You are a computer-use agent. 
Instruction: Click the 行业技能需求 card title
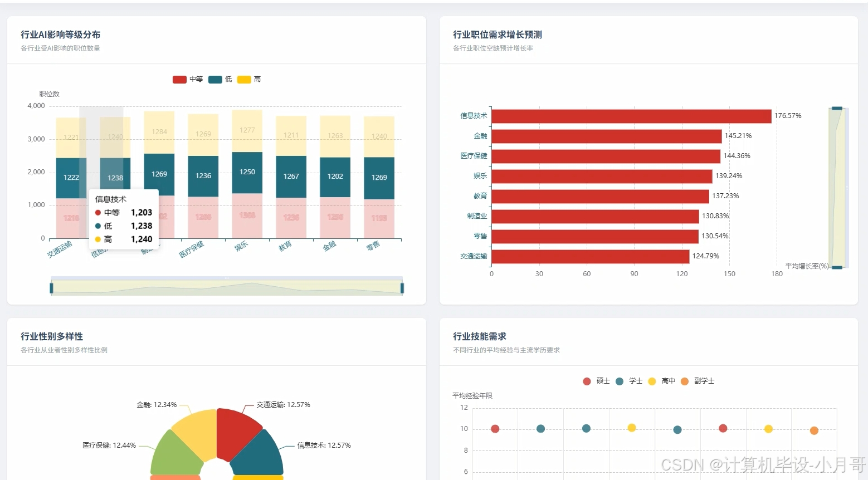[x=480, y=336]
